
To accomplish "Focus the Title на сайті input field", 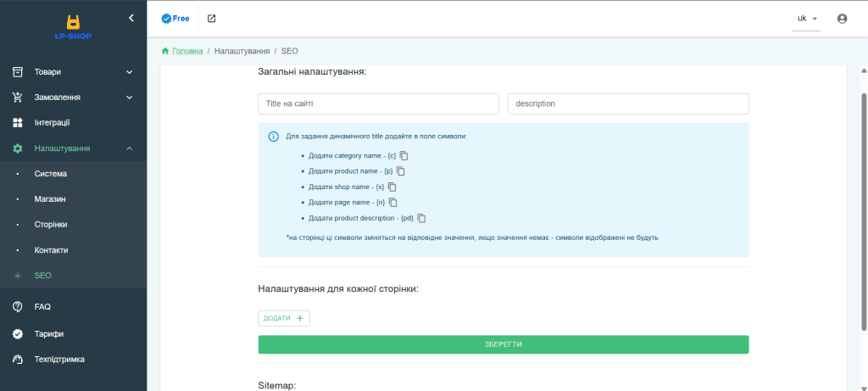I will click(x=378, y=103).
